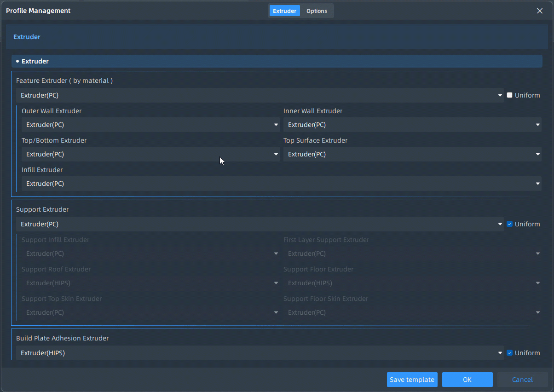This screenshot has height=392, width=554.
Task: Select the Extruder tab
Action: point(284,11)
